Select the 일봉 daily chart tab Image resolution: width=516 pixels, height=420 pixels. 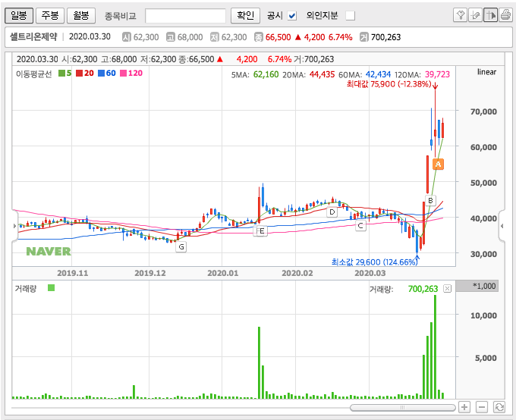tap(19, 15)
